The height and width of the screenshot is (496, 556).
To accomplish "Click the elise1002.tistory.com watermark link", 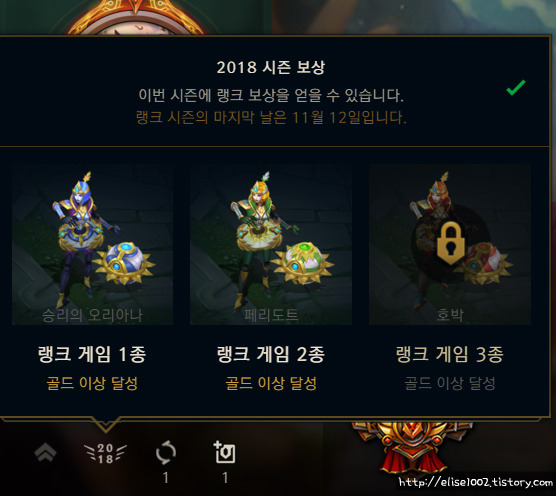I will click(476, 482).
